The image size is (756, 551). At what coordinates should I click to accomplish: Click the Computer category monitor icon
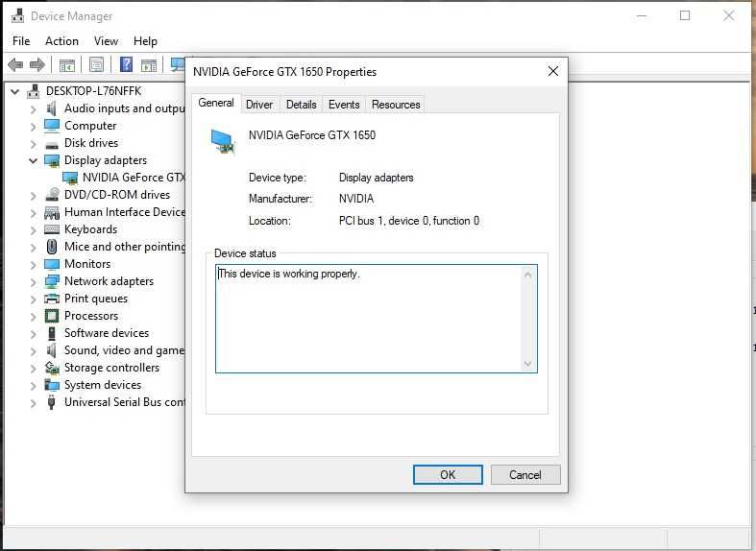click(x=52, y=125)
